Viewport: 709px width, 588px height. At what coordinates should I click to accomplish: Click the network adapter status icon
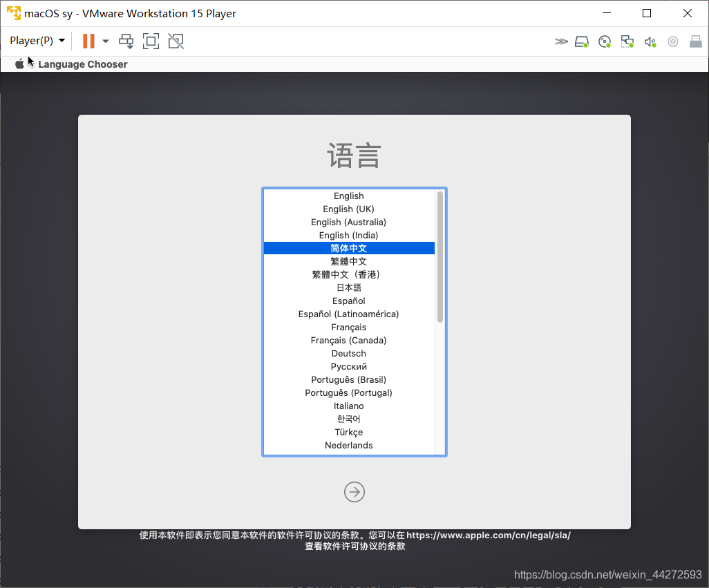tap(627, 42)
